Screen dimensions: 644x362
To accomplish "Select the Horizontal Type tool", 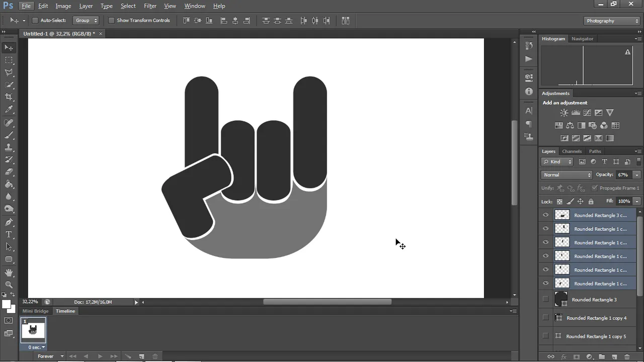I will [x=9, y=235].
